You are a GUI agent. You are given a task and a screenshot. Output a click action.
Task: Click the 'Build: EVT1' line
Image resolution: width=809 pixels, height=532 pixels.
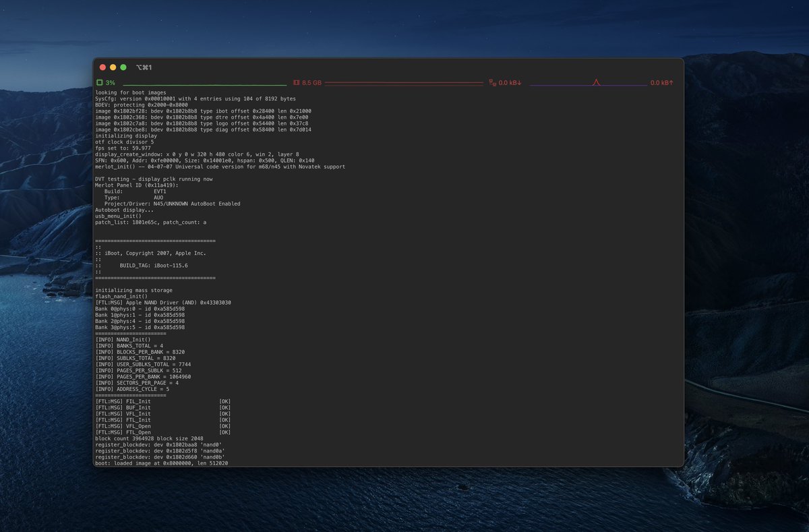tap(135, 191)
